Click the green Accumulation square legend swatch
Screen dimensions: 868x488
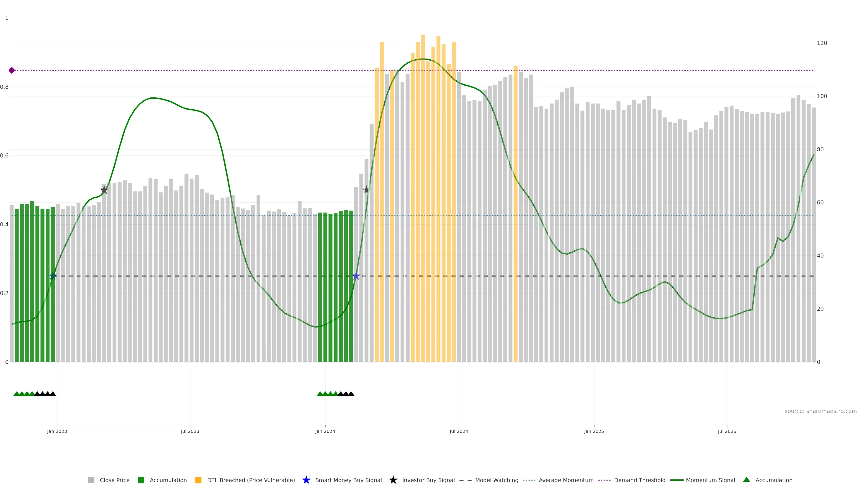[141, 480]
